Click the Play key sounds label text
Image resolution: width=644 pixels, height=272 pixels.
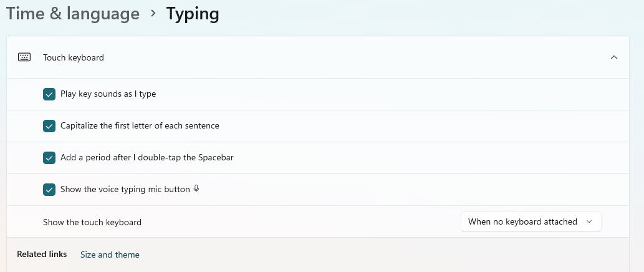pos(108,94)
